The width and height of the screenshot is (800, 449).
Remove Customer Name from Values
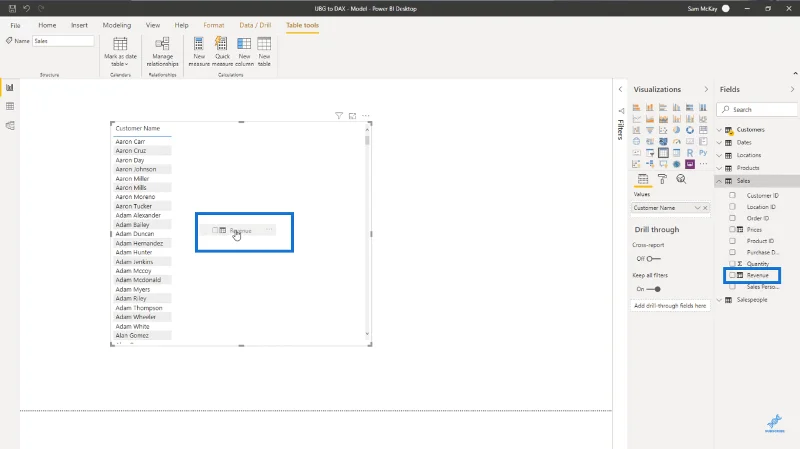pos(705,208)
